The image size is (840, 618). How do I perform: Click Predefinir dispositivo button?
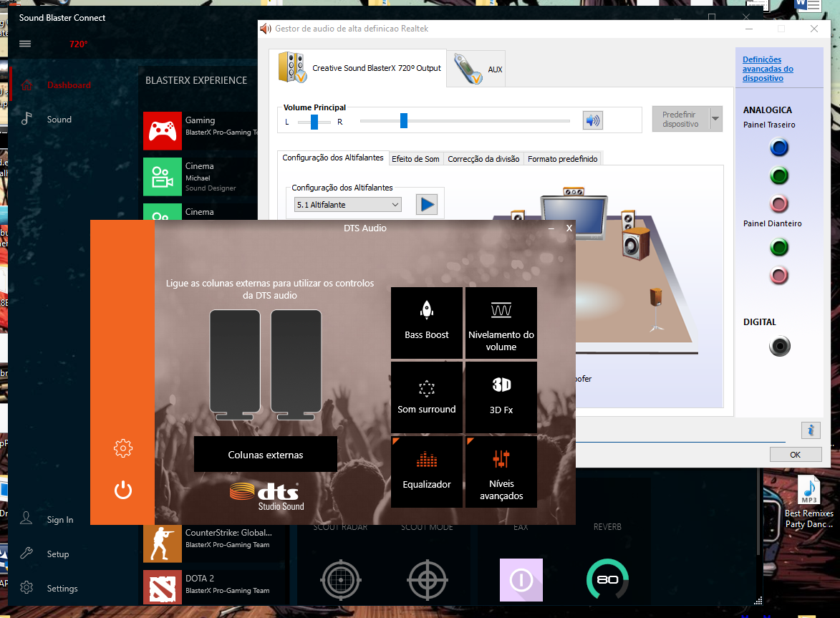[x=680, y=119]
